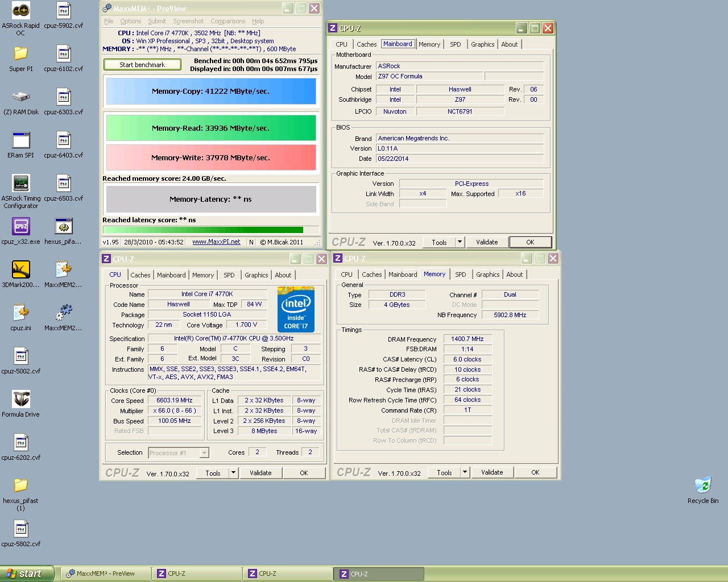Click the Memory-Write result bar
The width and height of the screenshot is (728, 582).
coord(211,157)
